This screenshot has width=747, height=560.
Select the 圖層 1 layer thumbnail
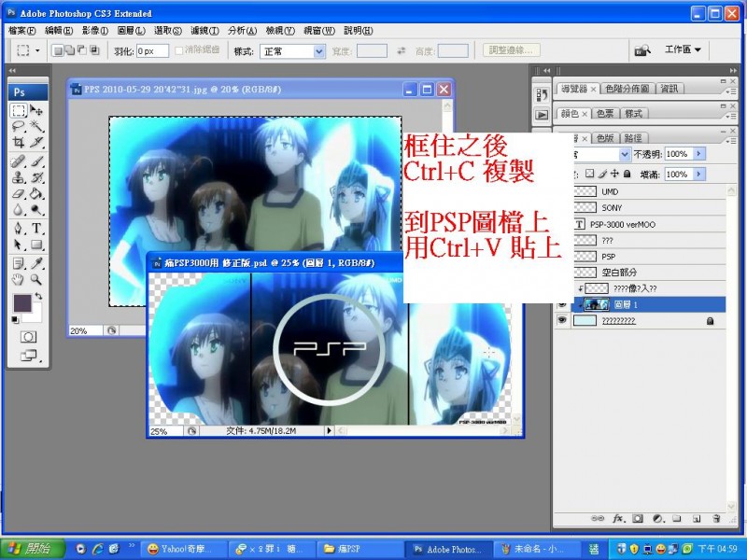point(597,304)
